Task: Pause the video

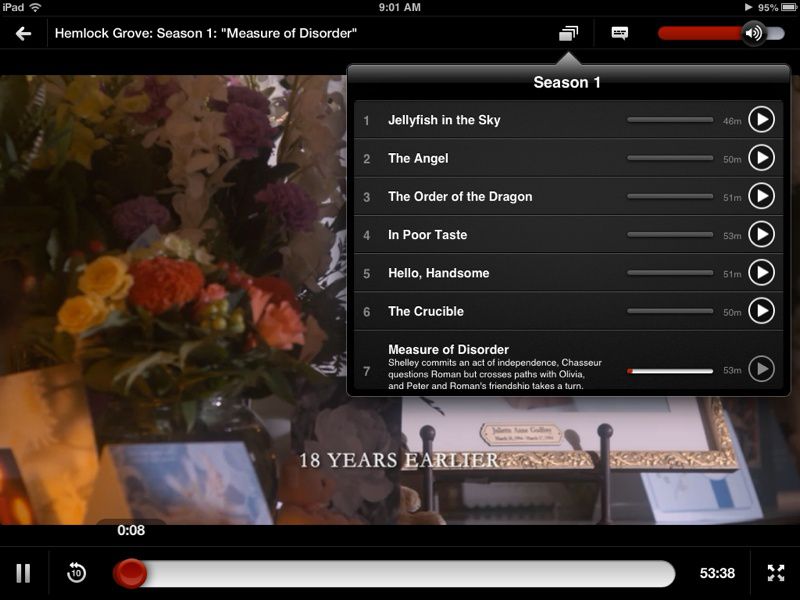Action: pyautogui.click(x=22, y=572)
